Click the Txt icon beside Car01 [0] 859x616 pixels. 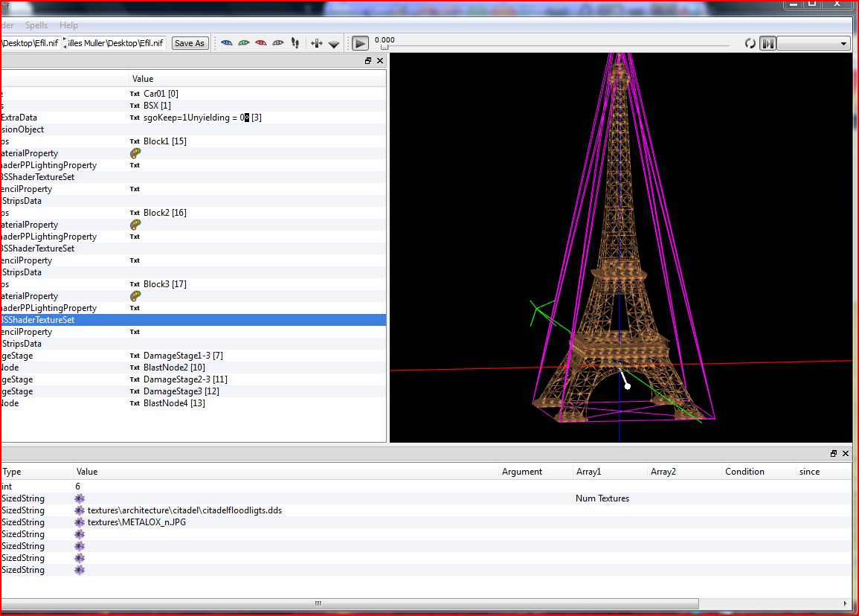click(135, 94)
